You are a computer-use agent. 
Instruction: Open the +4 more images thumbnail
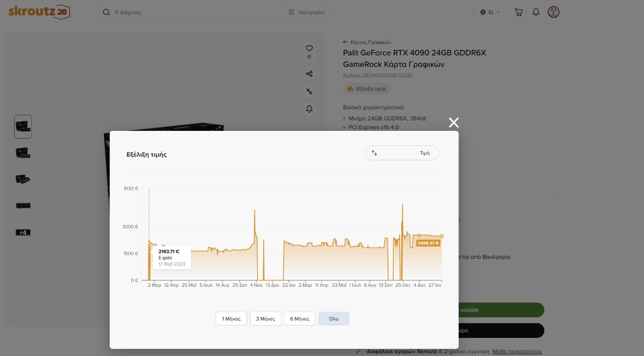(x=23, y=232)
